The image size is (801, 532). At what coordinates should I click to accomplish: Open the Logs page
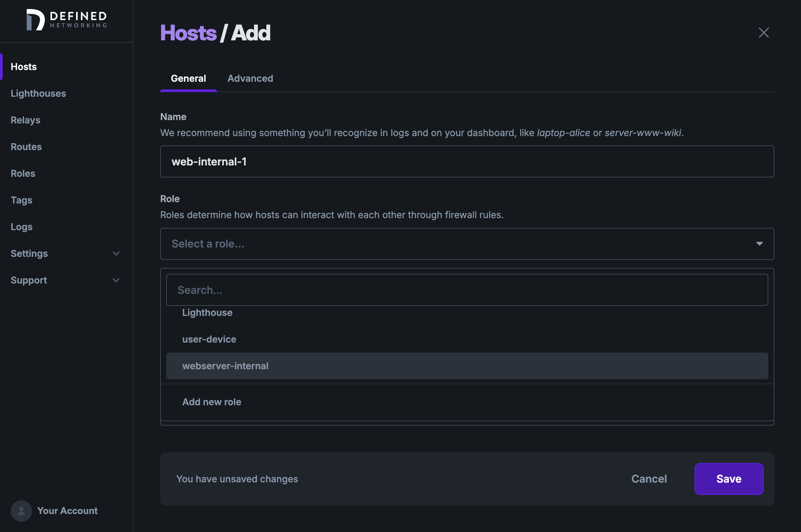point(21,227)
